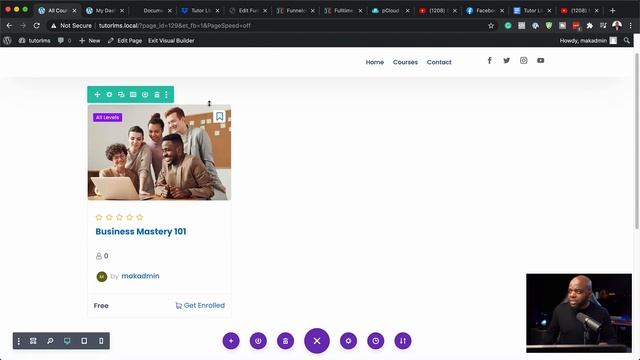Switch to the Facebook browser tab
This screenshot has width=640, height=360.
tap(485, 11)
